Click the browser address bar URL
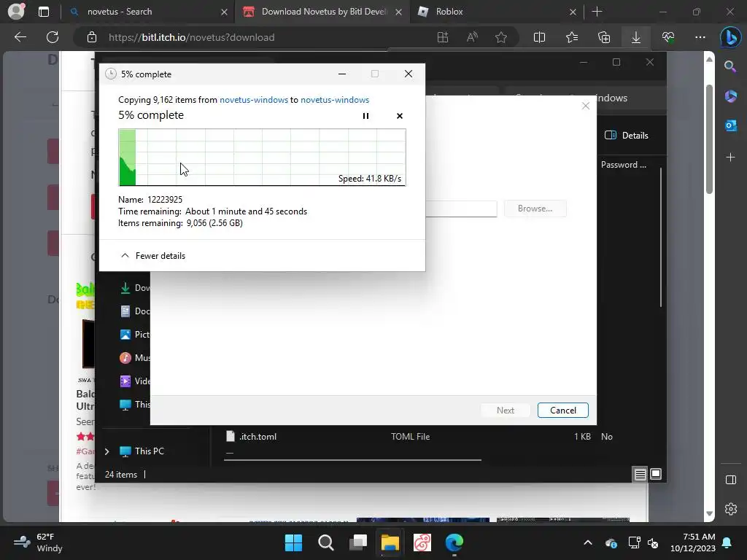Image resolution: width=747 pixels, height=560 pixels. coord(191,37)
